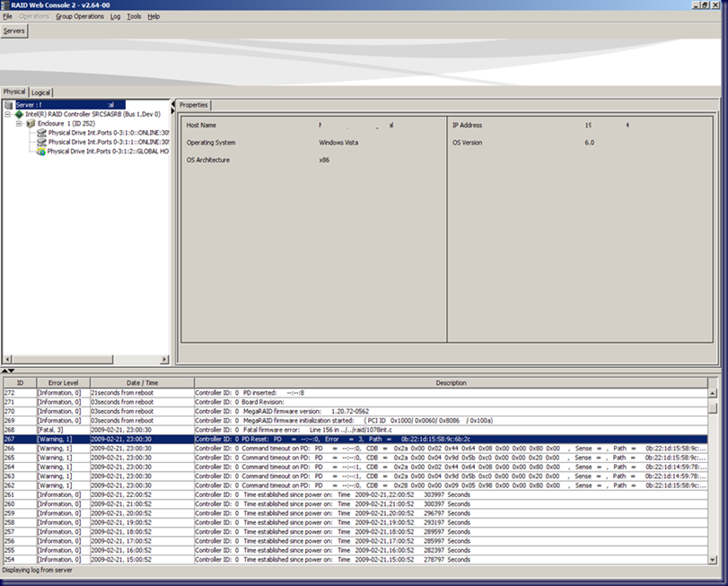Click the Server node icon in tree
The height and width of the screenshot is (586, 728).
[8, 105]
